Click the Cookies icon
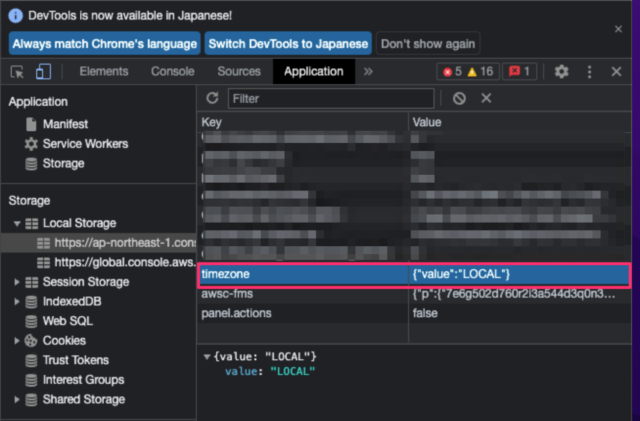This screenshot has height=421, width=640. [x=31, y=341]
